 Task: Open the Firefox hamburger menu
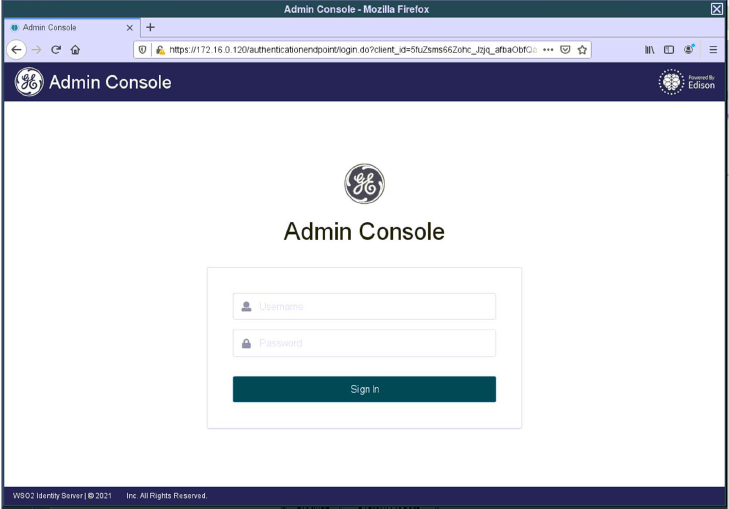pyautogui.click(x=713, y=49)
